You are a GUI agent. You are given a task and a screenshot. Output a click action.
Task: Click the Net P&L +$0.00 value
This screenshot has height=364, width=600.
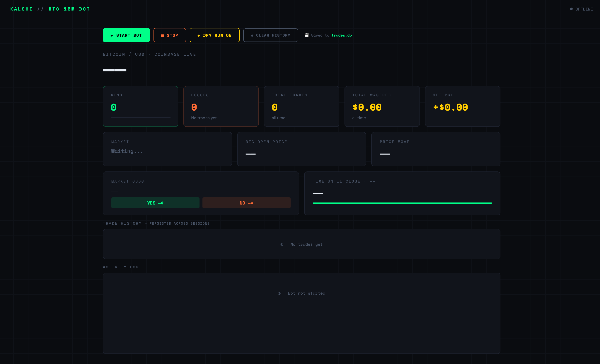[x=451, y=107]
